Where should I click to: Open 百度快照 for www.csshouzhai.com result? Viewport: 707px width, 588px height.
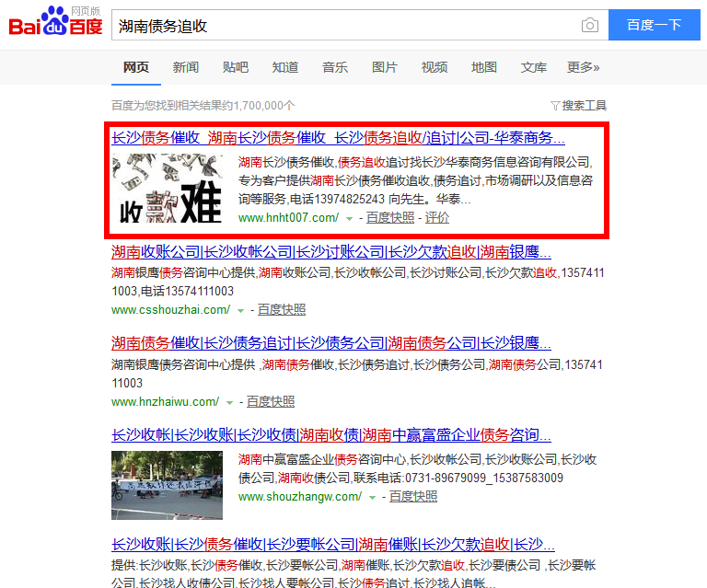(x=282, y=310)
